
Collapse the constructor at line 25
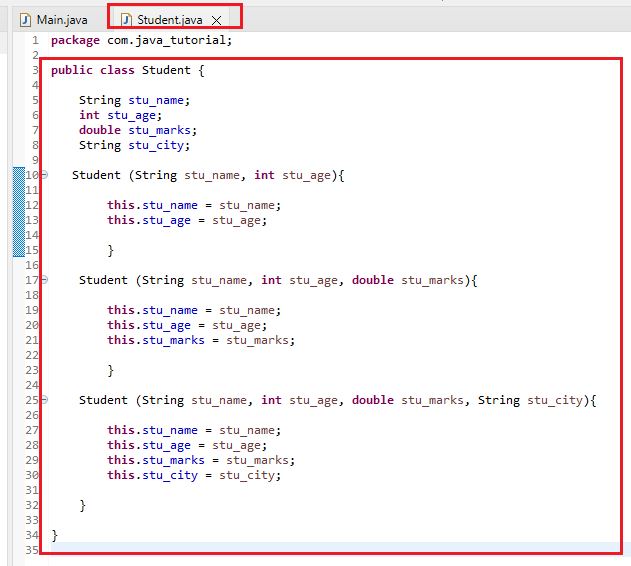coord(45,399)
